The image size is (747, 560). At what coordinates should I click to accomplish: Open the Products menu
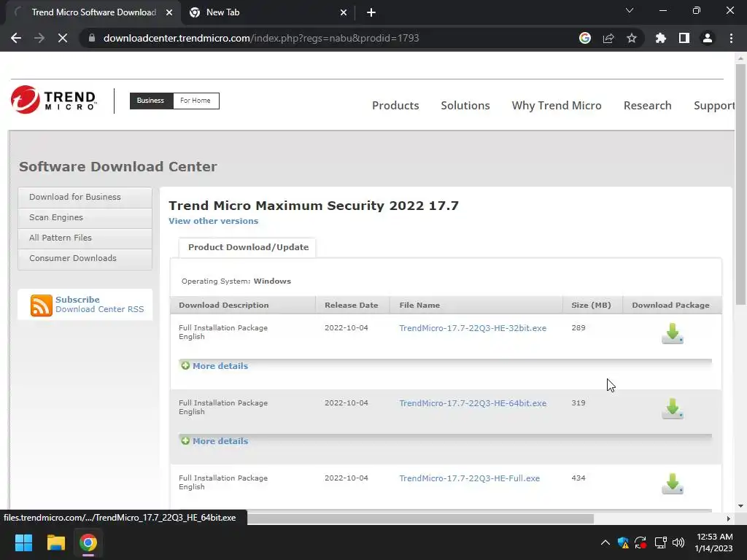point(395,106)
